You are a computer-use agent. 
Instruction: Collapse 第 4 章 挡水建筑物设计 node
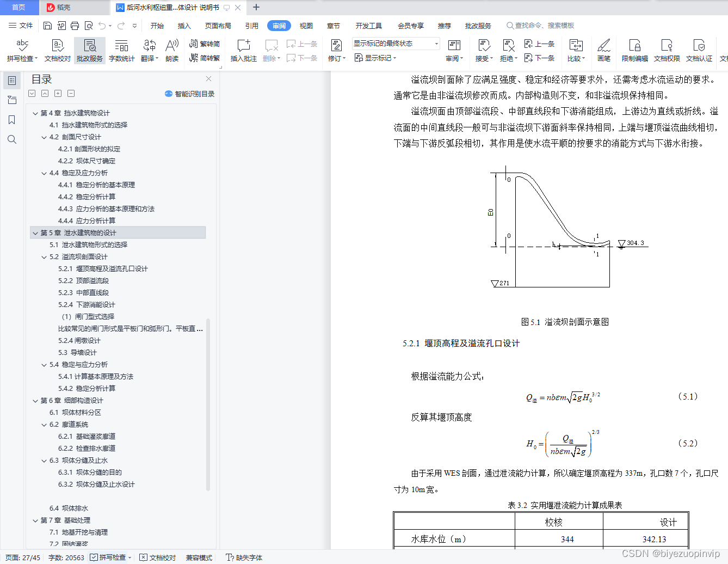tap(35, 113)
